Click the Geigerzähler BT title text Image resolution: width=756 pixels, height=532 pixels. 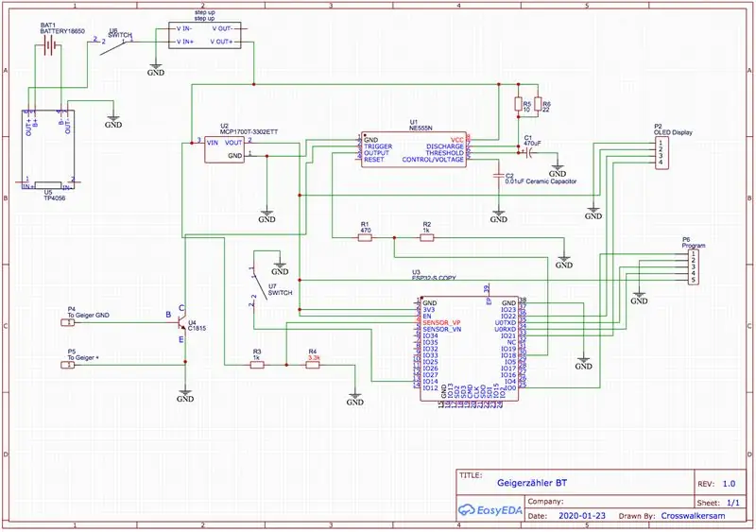tap(532, 483)
